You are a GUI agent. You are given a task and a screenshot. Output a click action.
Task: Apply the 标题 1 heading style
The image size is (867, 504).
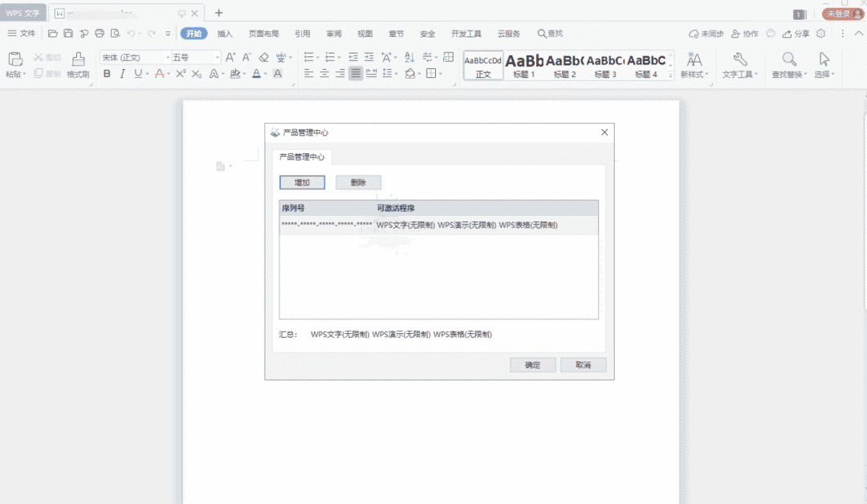(x=524, y=65)
